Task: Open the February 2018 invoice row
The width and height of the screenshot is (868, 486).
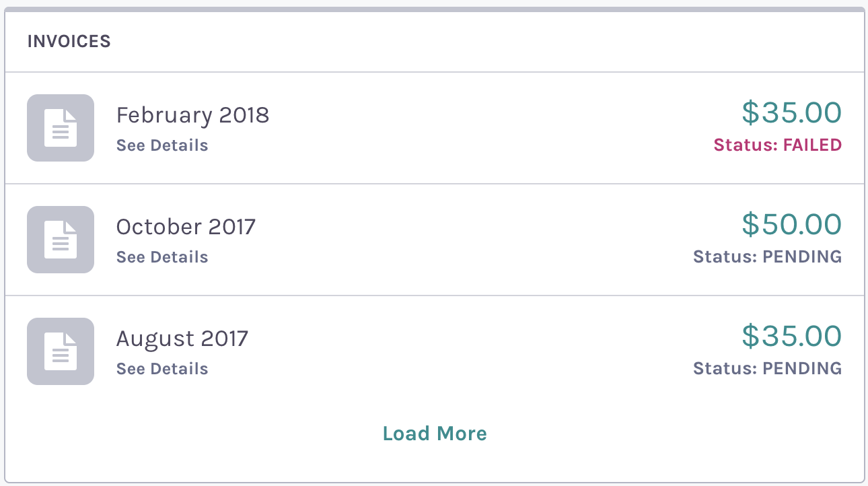Action: 434,128
